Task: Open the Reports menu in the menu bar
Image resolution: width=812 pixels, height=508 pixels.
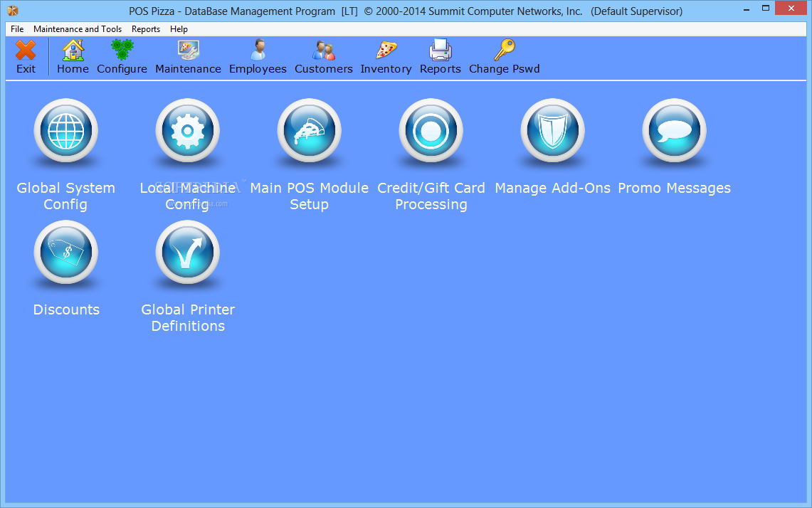Action: tap(145, 29)
